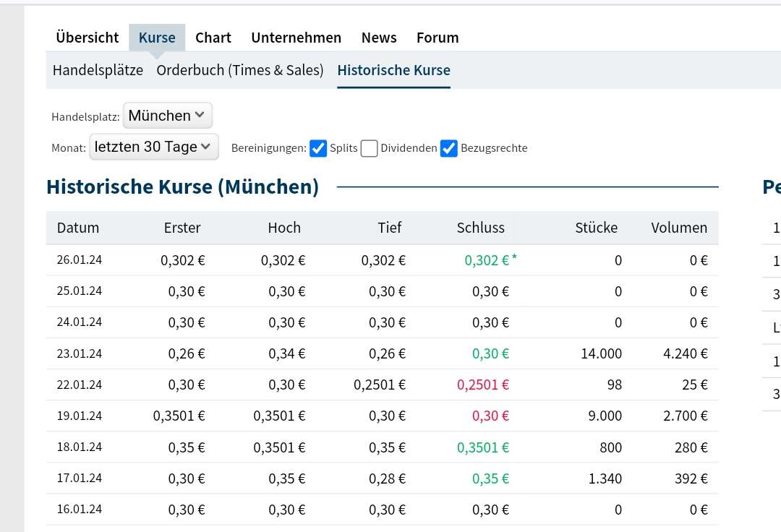781x532 pixels.
Task: Click the Historische Kurse (München) heading
Action: [183, 186]
